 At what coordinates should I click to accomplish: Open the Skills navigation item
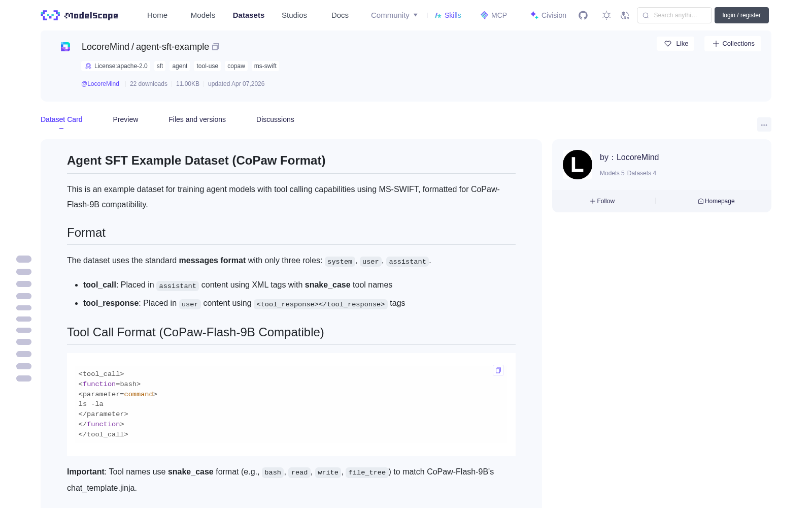[448, 15]
